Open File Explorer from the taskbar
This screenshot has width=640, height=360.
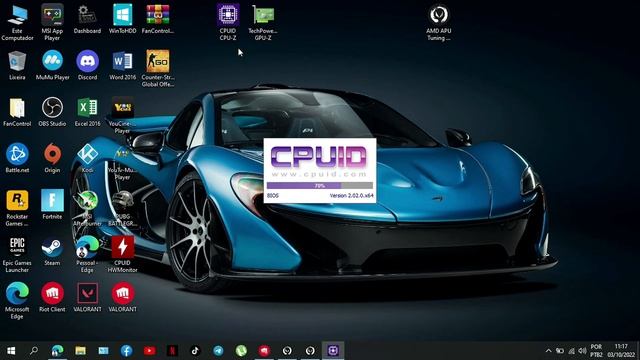[x=80, y=351]
